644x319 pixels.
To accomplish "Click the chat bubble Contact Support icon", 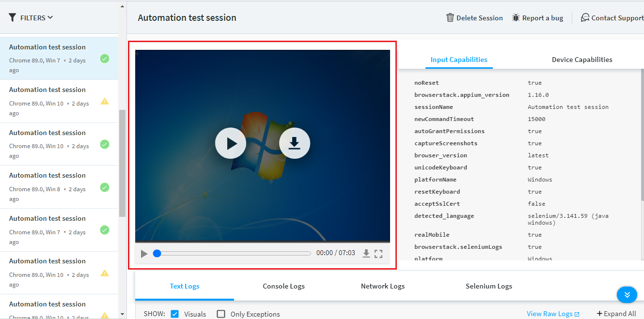I will pos(585,18).
